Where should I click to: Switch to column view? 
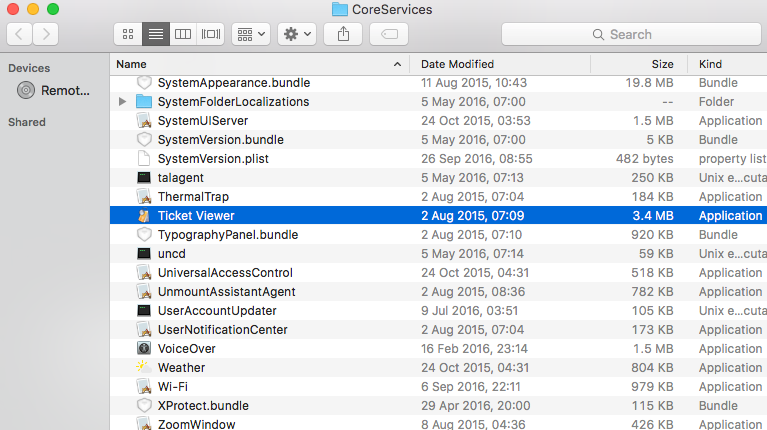pos(183,34)
